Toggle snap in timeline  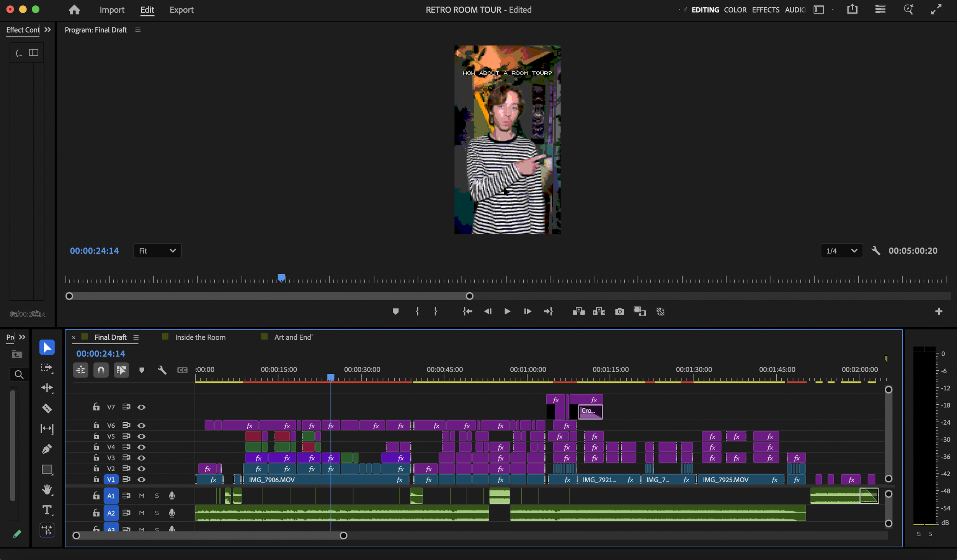tap(101, 370)
